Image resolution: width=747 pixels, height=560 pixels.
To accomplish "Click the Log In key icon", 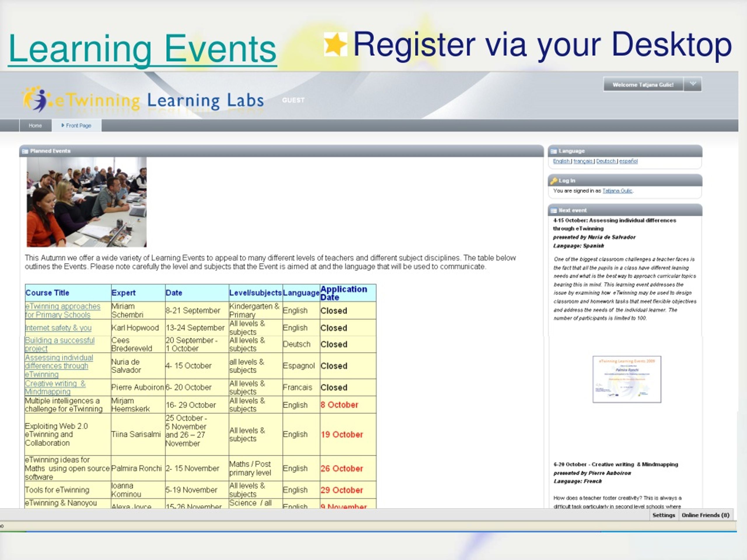I will pos(554,181).
